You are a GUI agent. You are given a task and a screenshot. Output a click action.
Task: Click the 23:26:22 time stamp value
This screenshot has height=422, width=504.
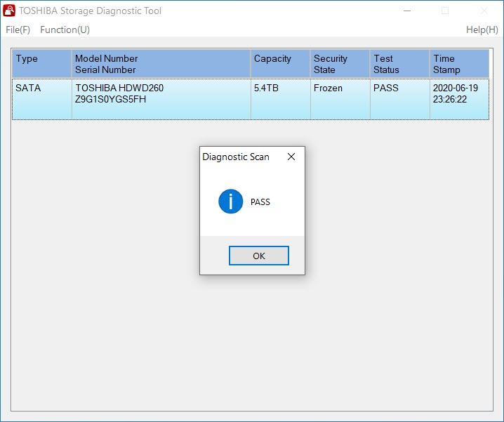[450, 100]
